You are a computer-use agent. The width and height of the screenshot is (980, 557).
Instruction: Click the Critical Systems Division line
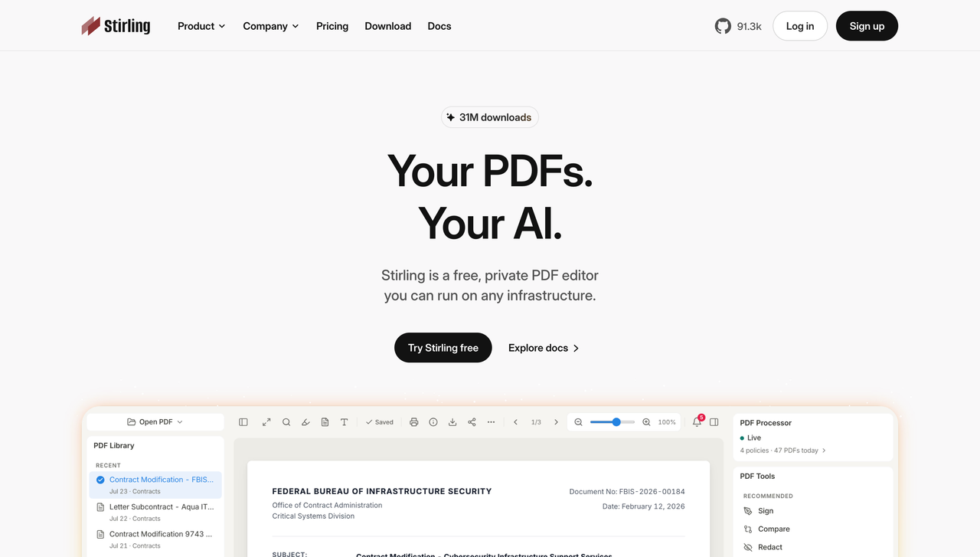click(313, 516)
